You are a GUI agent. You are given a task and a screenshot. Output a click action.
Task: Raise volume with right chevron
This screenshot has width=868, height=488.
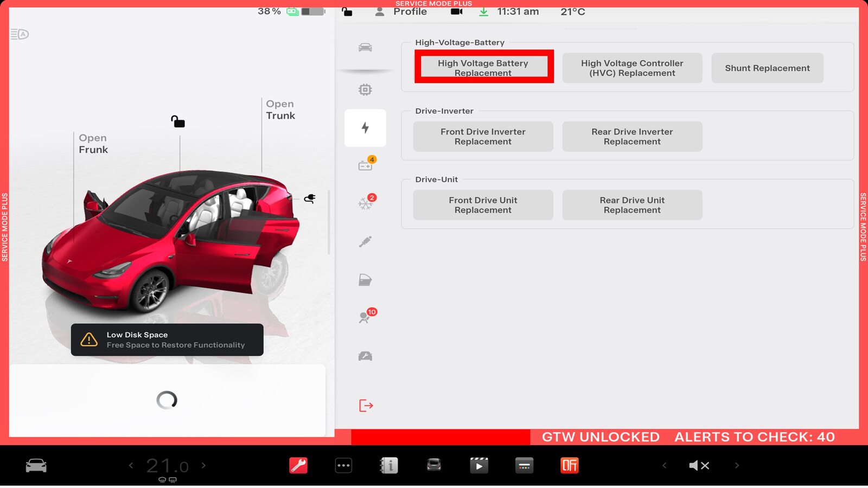(737, 465)
